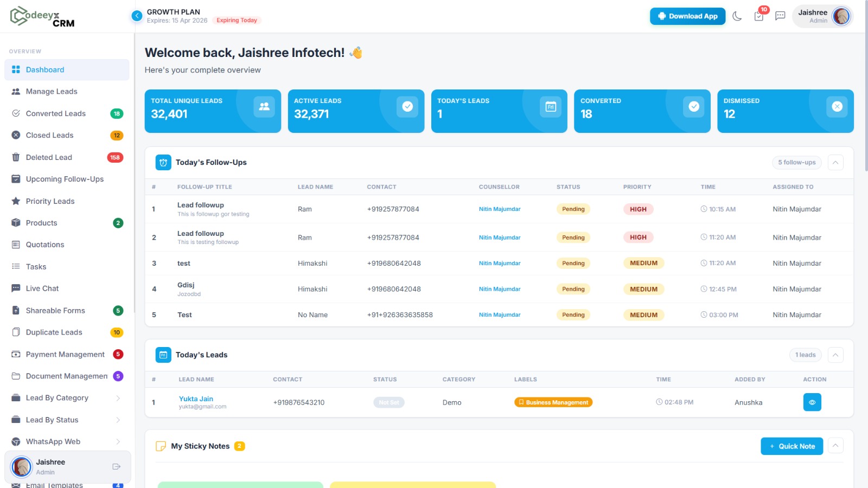Open Deleted Lead page
This screenshot has width=868, height=488.
click(x=67, y=157)
